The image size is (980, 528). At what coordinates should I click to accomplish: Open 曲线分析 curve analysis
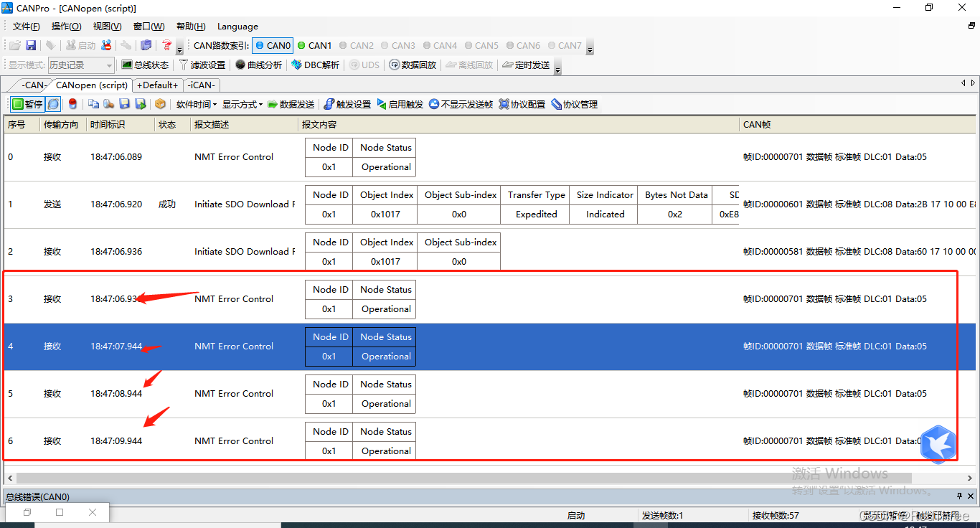click(x=258, y=65)
